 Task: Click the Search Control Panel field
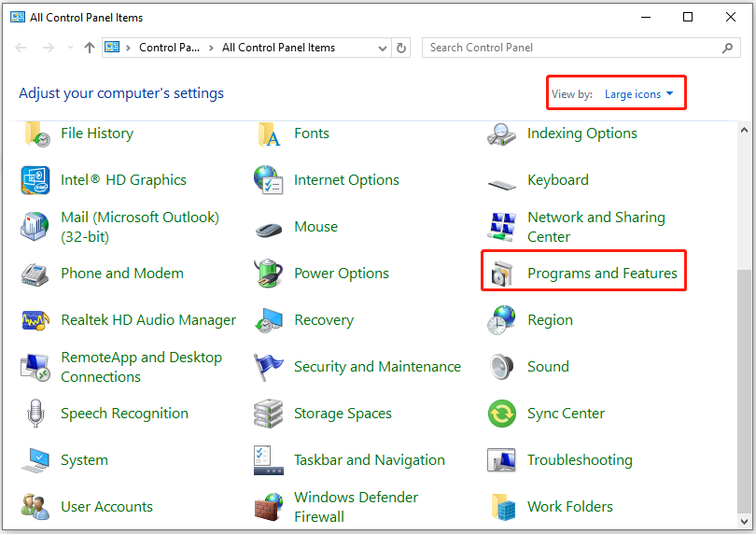[x=581, y=48]
